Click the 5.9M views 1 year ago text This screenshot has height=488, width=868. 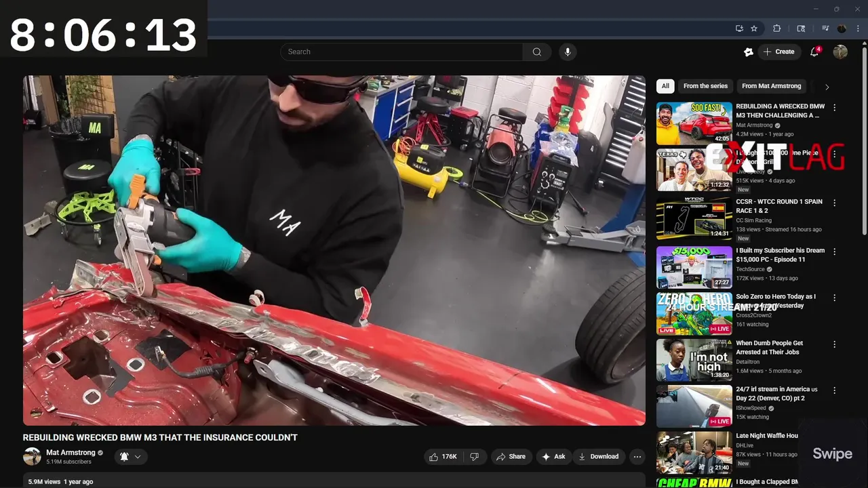(x=60, y=482)
